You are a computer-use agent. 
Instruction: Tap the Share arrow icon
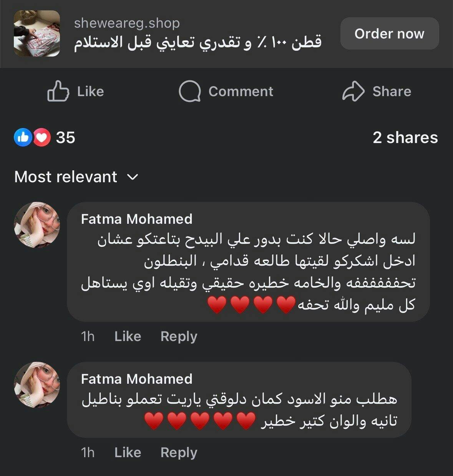click(x=353, y=91)
